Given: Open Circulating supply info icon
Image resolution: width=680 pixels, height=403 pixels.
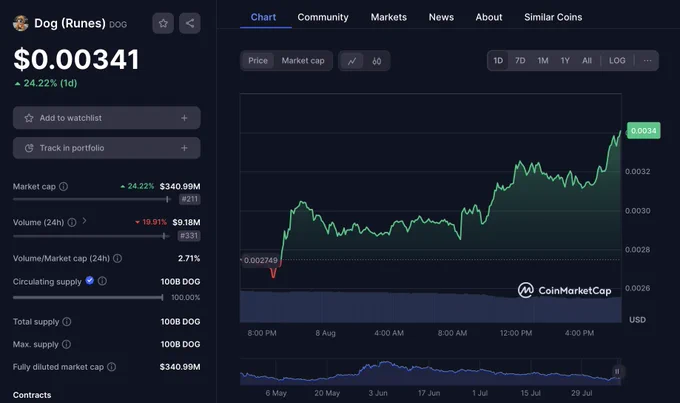Looking at the screenshot, I should point(102,281).
